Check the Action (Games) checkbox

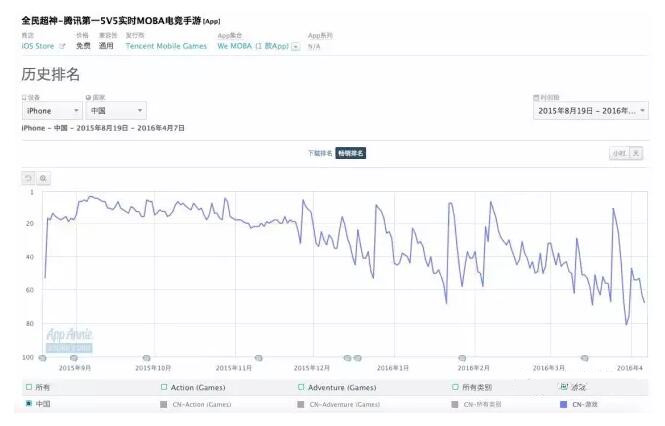pos(164,387)
